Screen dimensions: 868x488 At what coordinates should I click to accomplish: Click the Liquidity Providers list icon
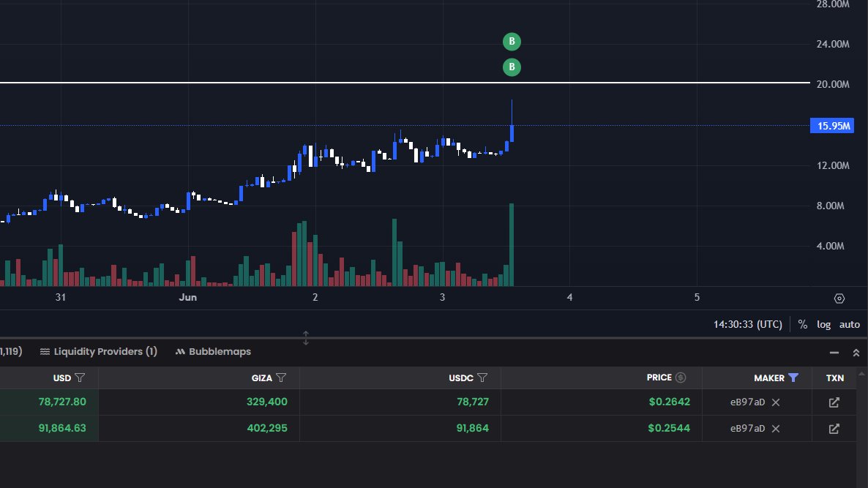(x=45, y=351)
